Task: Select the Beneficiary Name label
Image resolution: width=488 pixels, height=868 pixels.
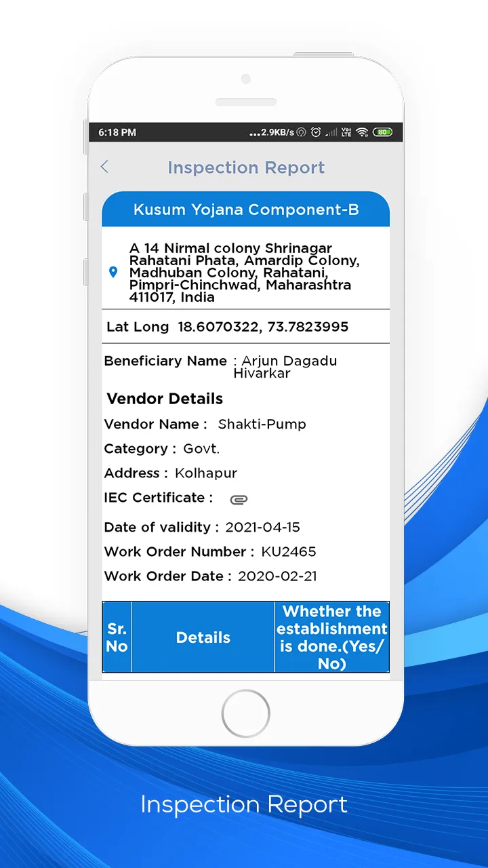Action: [165, 361]
